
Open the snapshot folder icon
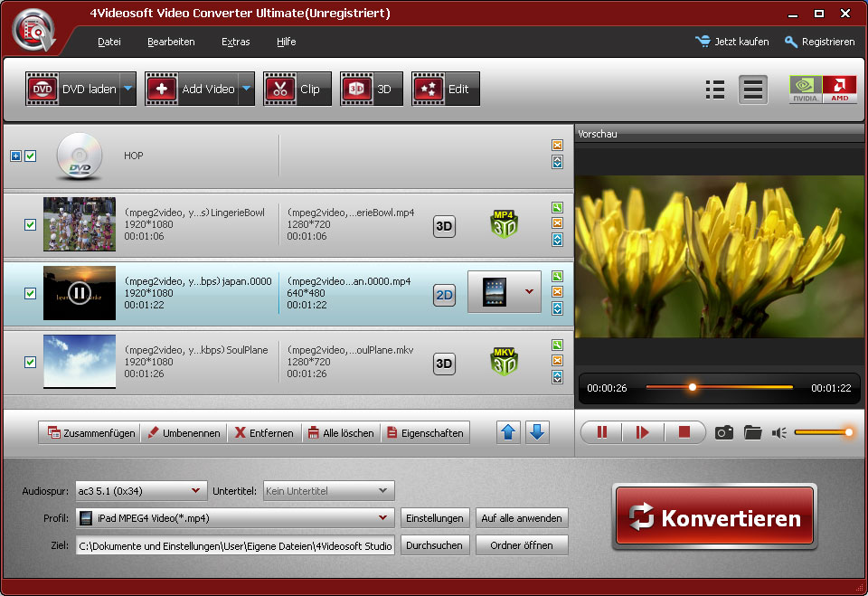pos(753,432)
